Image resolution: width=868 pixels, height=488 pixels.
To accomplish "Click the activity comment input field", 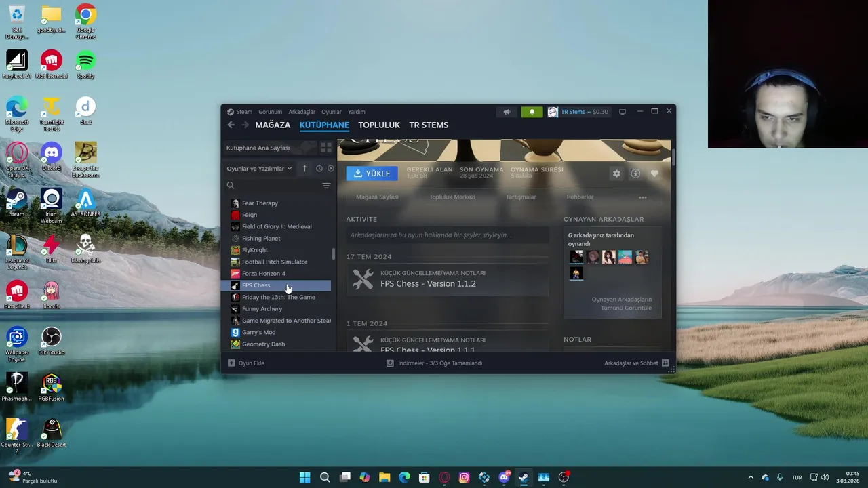I will (448, 235).
